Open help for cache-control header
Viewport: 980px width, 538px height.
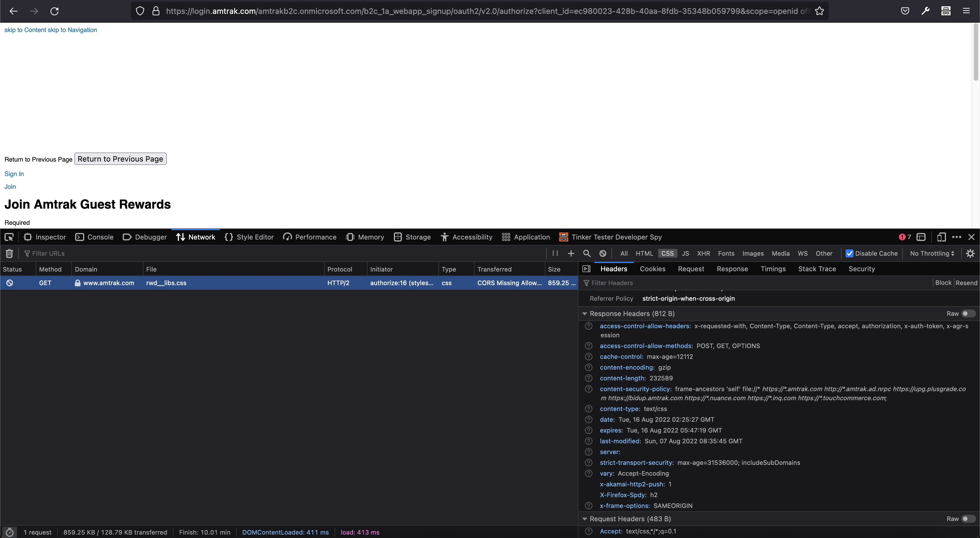pyautogui.click(x=588, y=357)
